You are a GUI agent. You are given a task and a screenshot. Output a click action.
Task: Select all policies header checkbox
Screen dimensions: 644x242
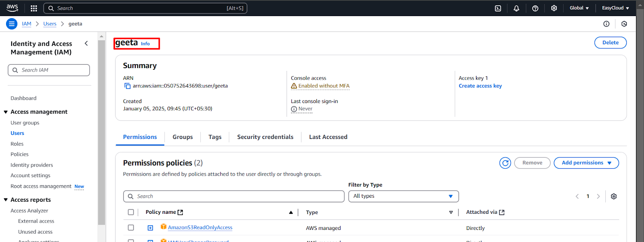(131, 212)
